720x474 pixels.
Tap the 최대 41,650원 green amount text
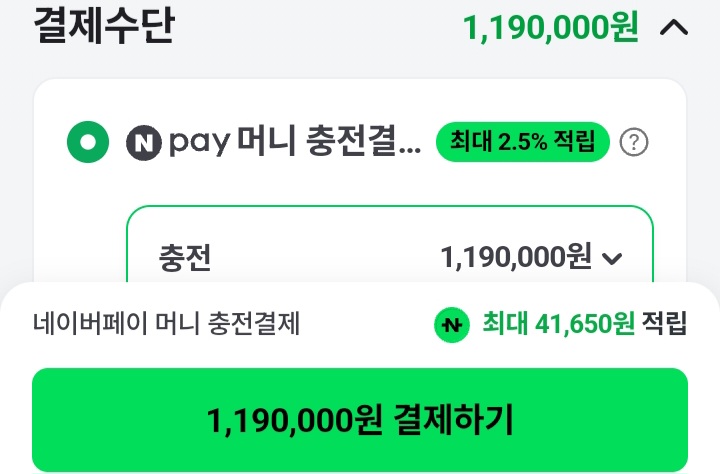[558, 323]
